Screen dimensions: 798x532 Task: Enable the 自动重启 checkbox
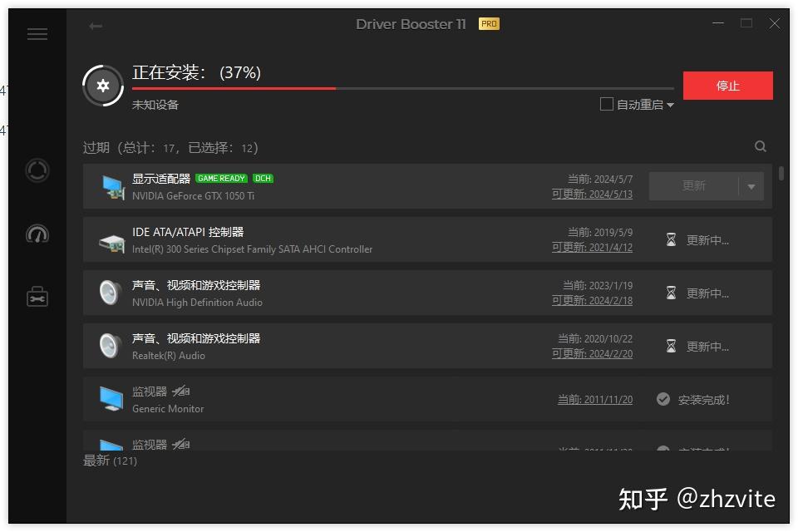[x=606, y=105]
